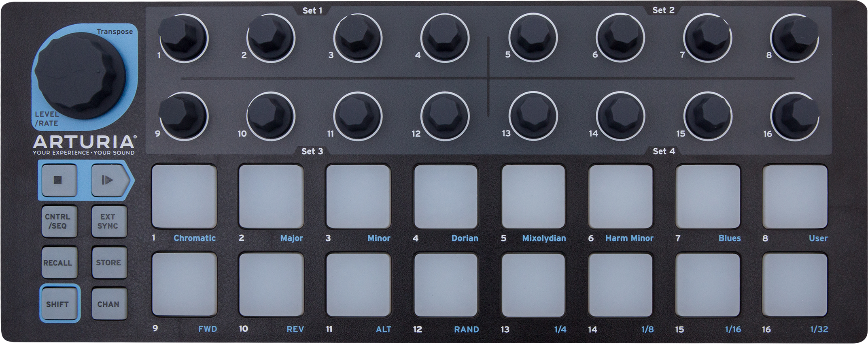The height and width of the screenshot is (344, 868).
Task: Tap pad 16 above the 1/32 label
Action: point(795,285)
